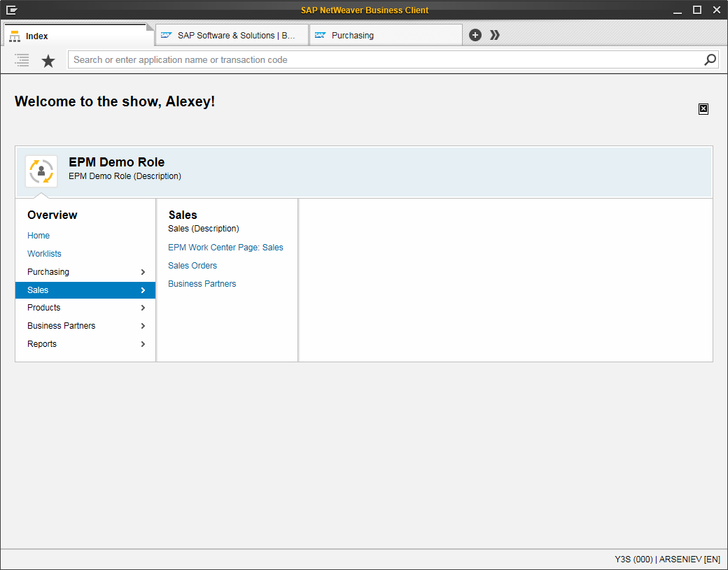The width and height of the screenshot is (728, 570).
Task: Open the Sales Orders link
Action: [x=192, y=266]
